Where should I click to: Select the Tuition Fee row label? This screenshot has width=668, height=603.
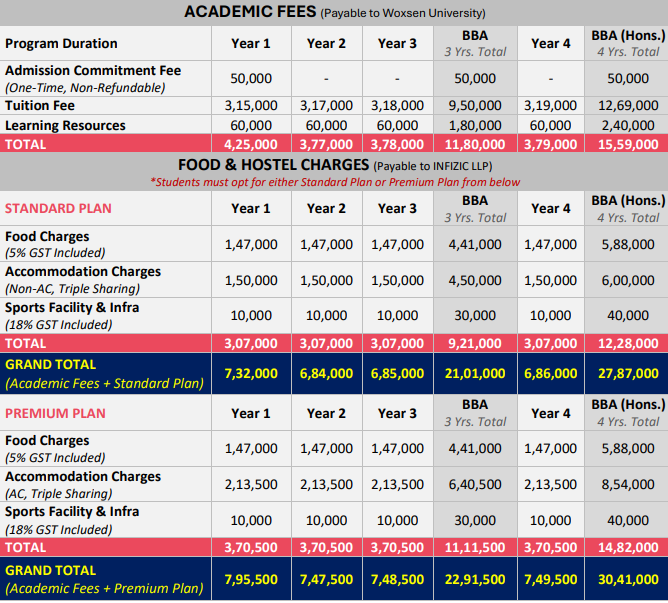(40, 105)
